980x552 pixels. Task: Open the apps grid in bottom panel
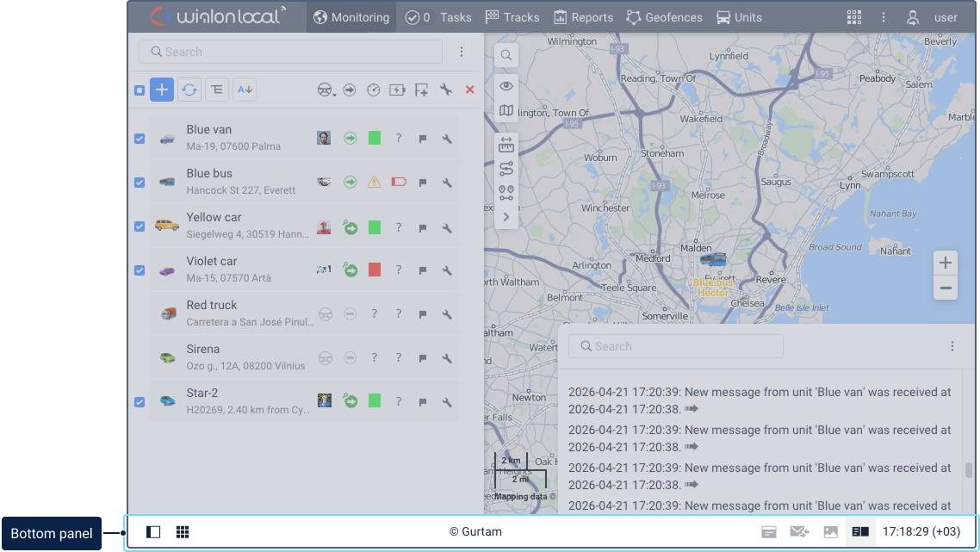(x=183, y=532)
